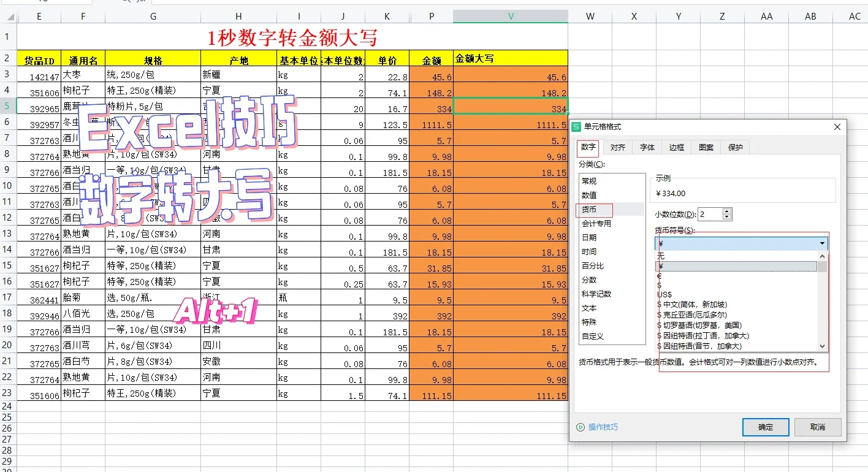The width and height of the screenshot is (868, 472).
Task: Select 会计专用 in the category list
Action: click(x=596, y=224)
